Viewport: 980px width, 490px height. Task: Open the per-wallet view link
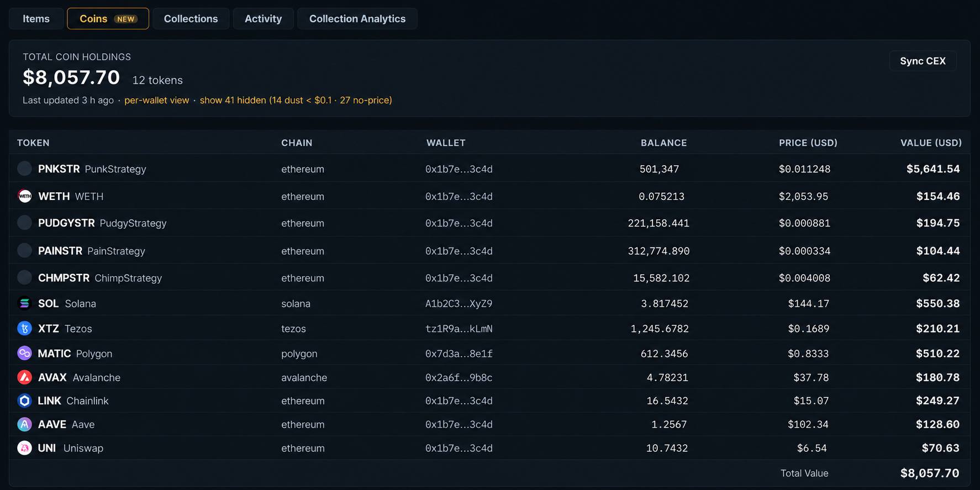(x=156, y=100)
